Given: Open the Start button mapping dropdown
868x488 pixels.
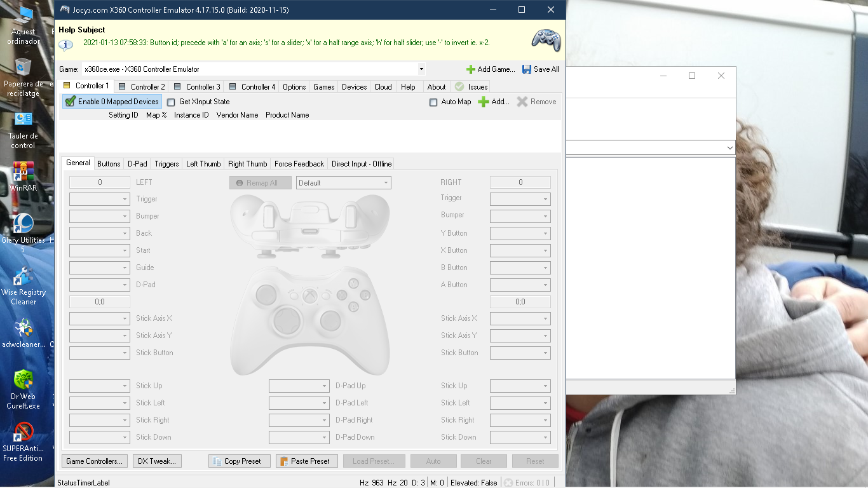Looking at the screenshot, I should 100,251.
